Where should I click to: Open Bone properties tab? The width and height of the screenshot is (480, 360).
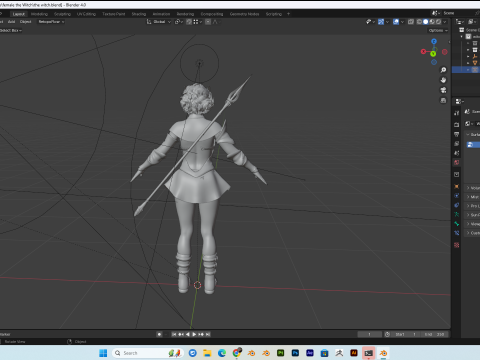click(457, 224)
